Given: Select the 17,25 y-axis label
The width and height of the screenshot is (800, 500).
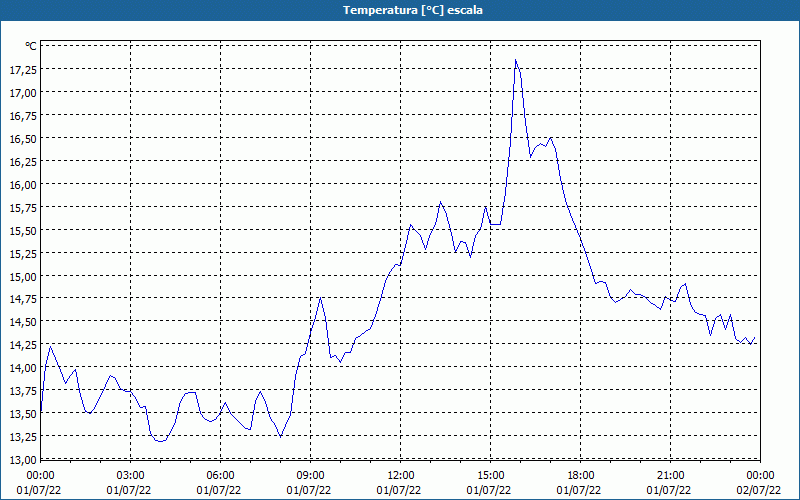Looking at the screenshot, I should coord(23,70).
